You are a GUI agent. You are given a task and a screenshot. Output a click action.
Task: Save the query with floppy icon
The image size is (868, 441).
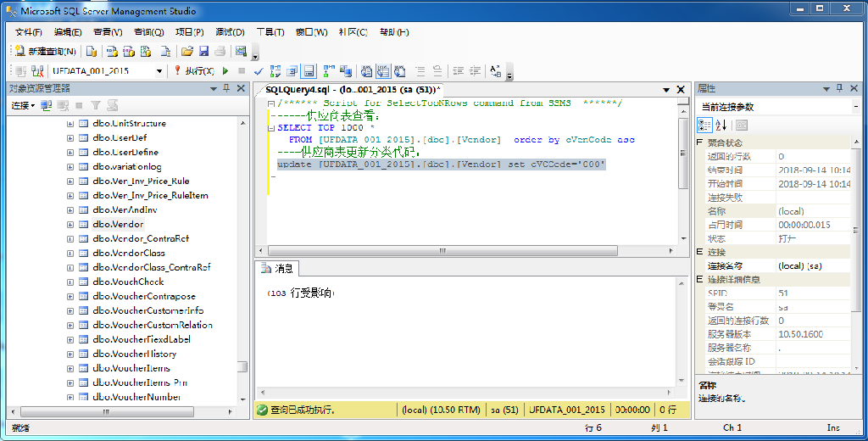click(x=203, y=52)
